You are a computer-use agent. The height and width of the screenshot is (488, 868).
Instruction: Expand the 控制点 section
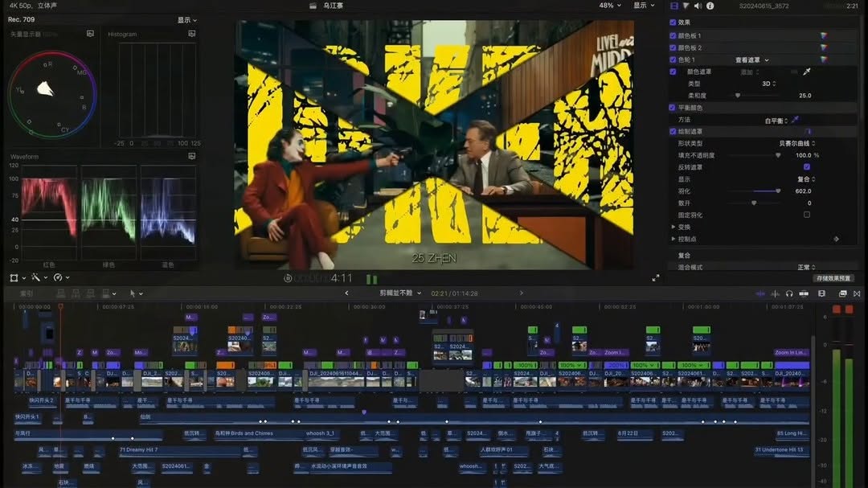674,239
